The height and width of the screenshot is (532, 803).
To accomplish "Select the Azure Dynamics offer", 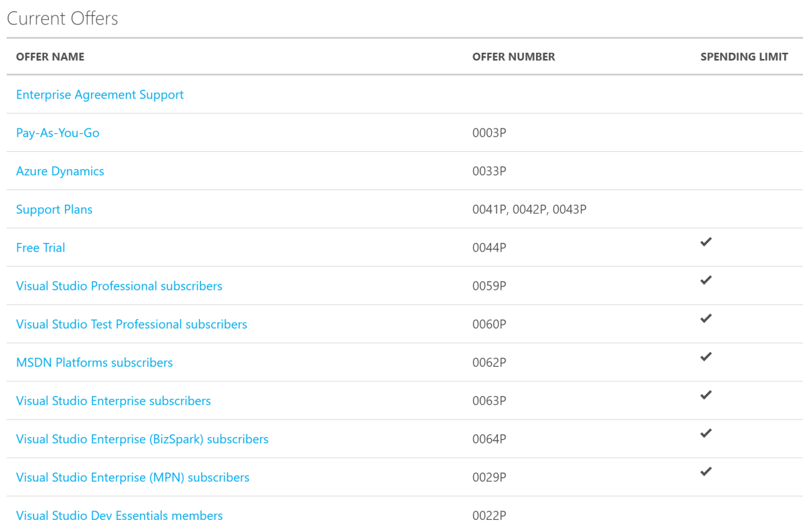I will (60, 171).
